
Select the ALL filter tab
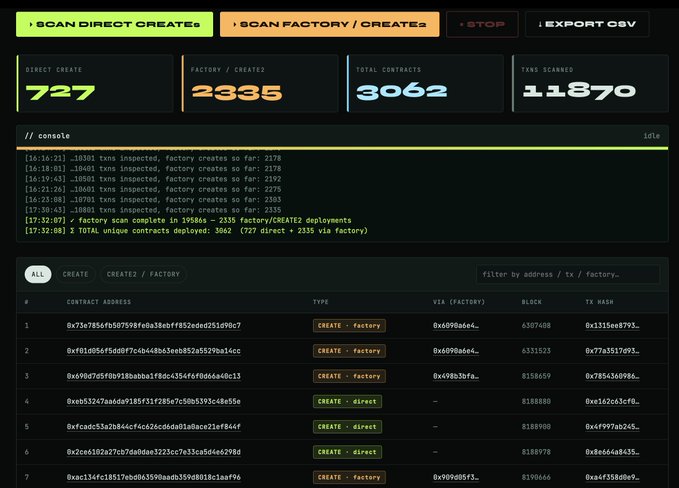pos(38,274)
